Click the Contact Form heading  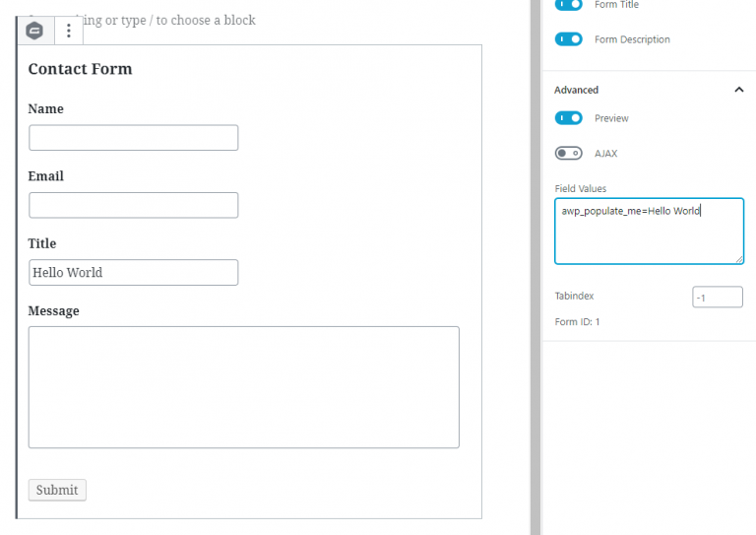pos(80,69)
